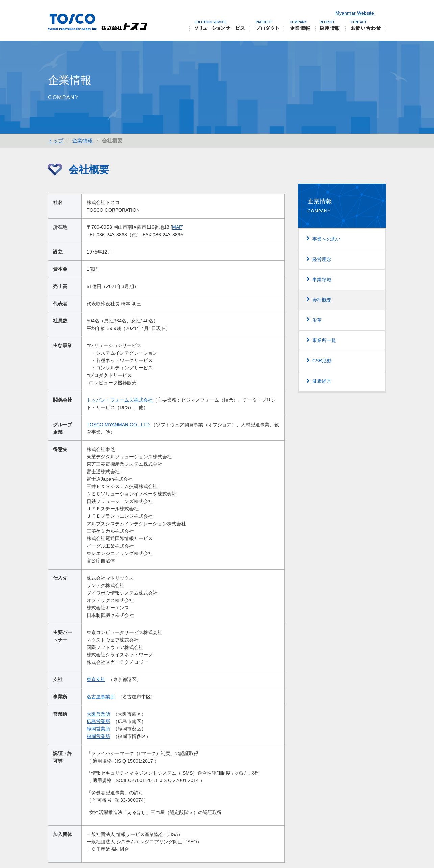
Task: Select 沿革 in the sidebar
Action: coord(342,320)
